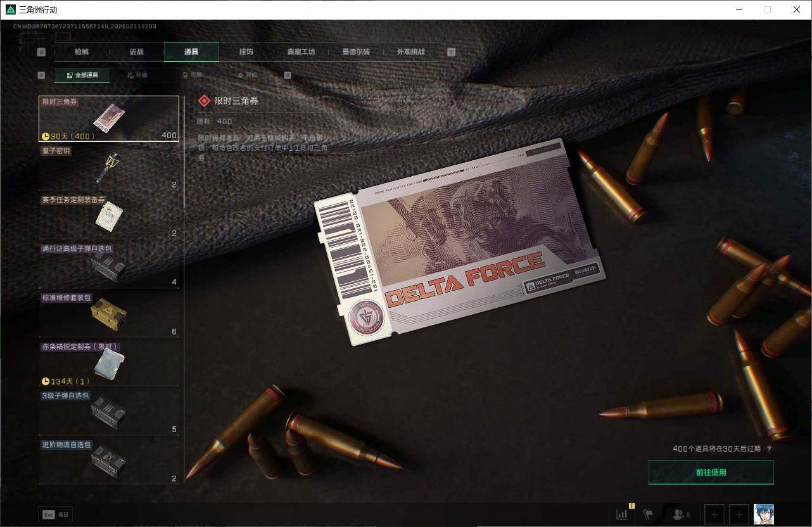Select the 通行证高级子弹自选包 ammo crate

pyautogui.click(x=108, y=265)
